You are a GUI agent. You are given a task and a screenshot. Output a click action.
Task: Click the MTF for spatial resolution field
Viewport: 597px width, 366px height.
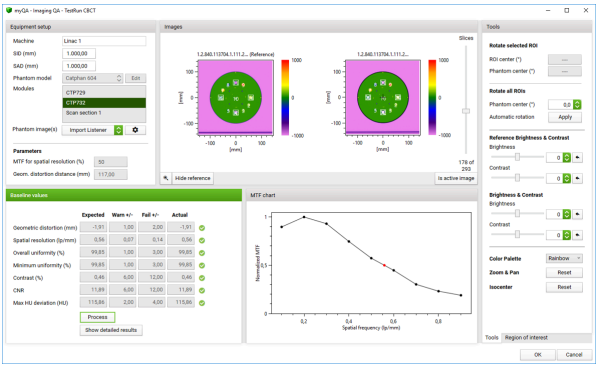pyautogui.click(x=110, y=162)
